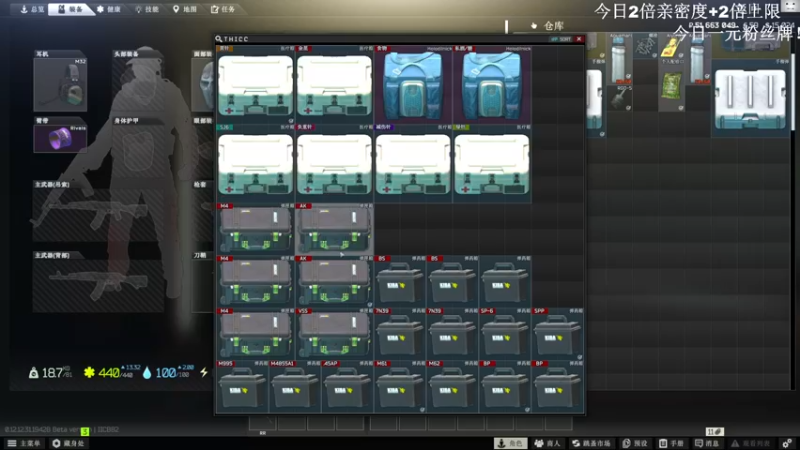The height and width of the screenshot is (450, 800).
Task: Select the highlighted AK weapon case under cursor
Action: coord(334,229)
